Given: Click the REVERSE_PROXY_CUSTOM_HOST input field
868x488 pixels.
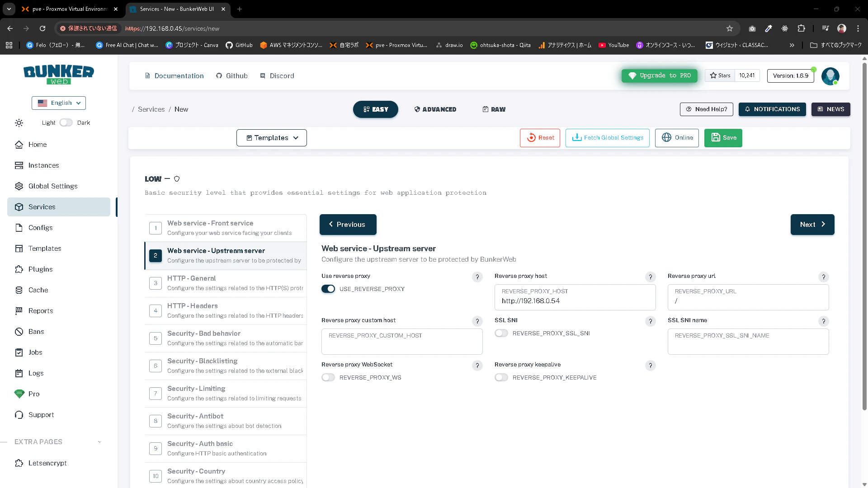Looking at the screenshot, I should point(402,342).
